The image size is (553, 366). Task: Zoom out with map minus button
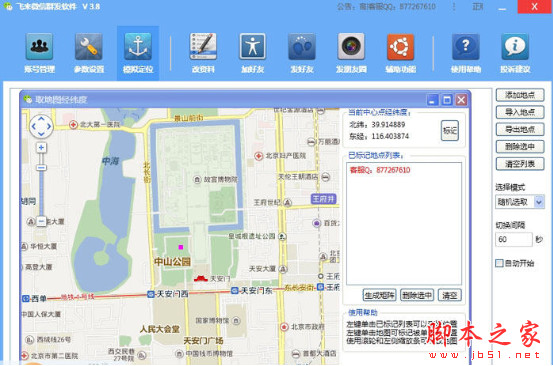coord(41,221)
